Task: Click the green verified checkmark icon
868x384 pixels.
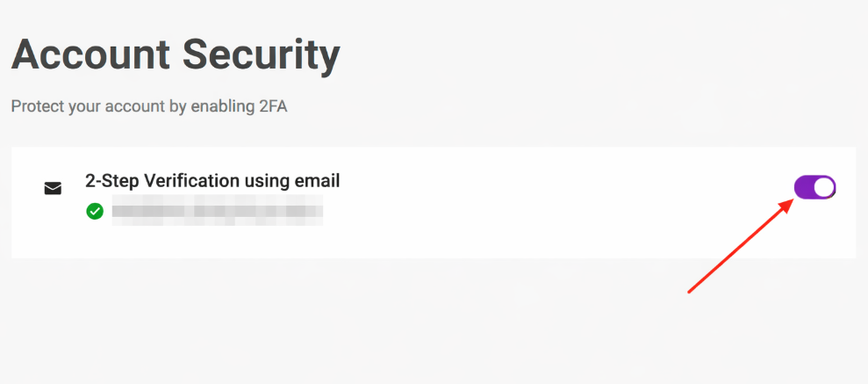Action: (x=95, y=211)
